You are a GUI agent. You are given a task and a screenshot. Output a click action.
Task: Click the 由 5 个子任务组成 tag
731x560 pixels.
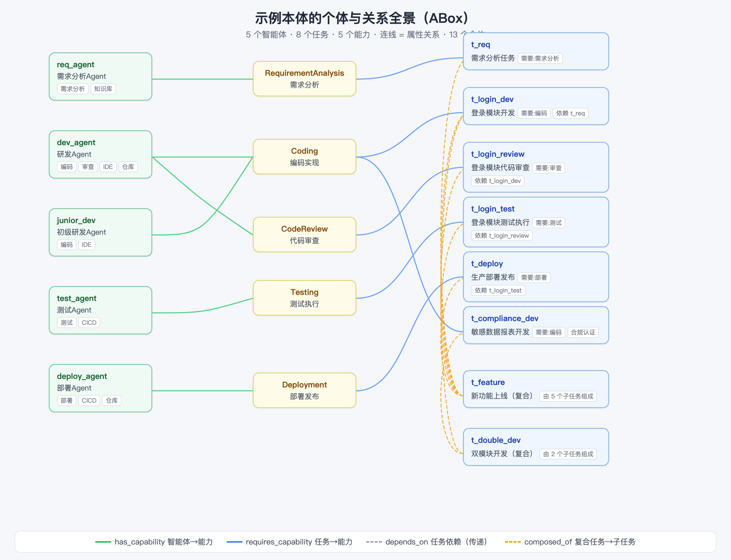(x=568, y=396)
